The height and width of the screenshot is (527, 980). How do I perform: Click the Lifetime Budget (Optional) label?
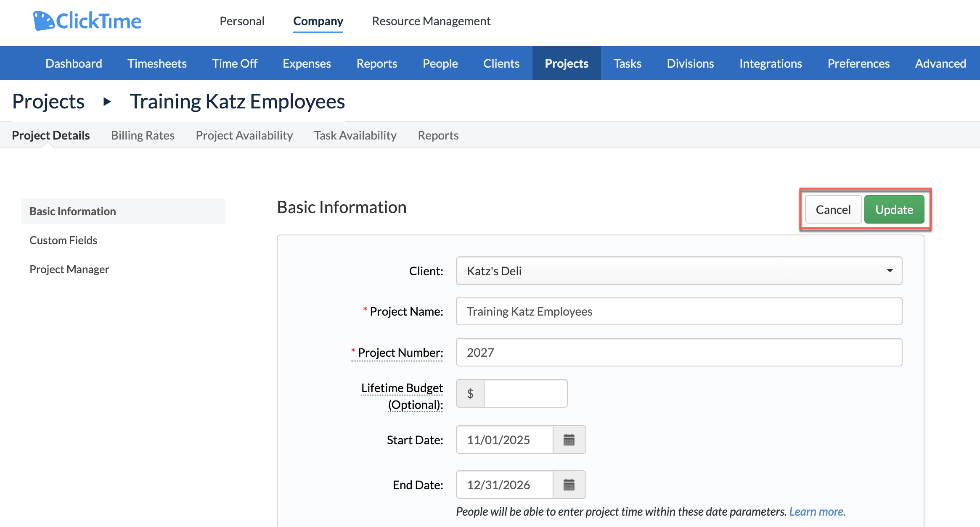click(402, 396)
